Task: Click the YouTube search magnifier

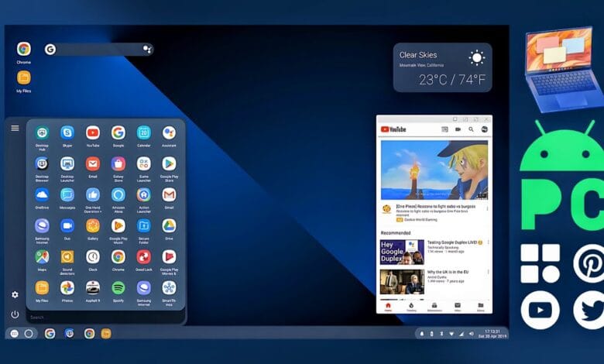Action: click(x=471, y=129)
